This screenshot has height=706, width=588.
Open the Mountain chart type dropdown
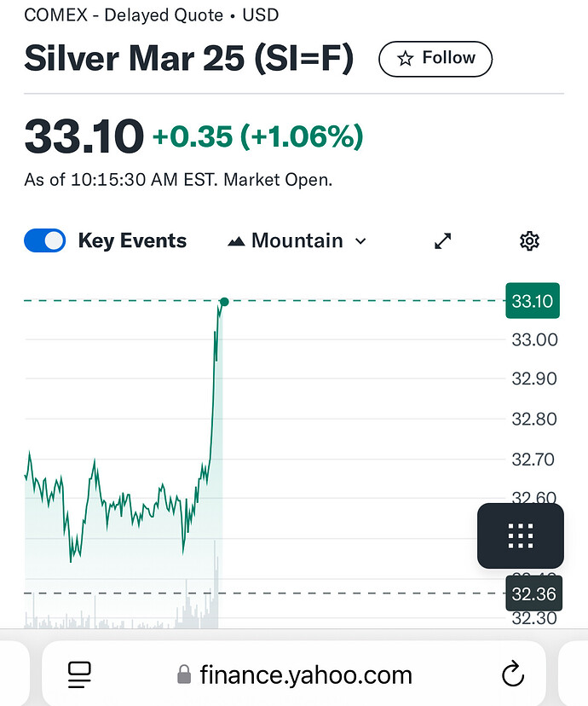297,241
